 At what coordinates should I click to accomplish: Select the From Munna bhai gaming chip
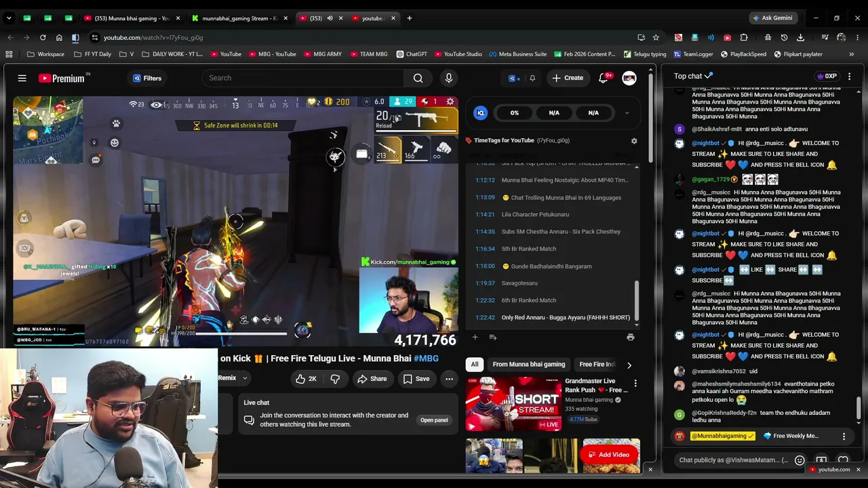pos(529,365)
